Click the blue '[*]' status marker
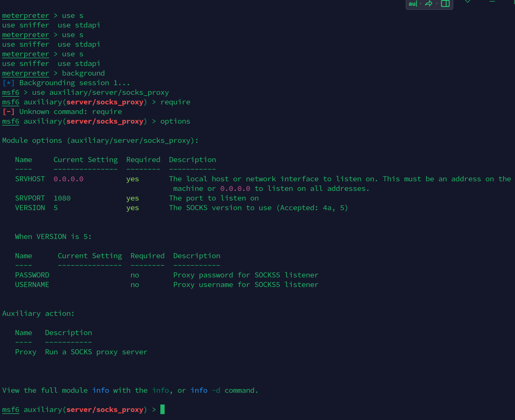 (x=8, y=83)
